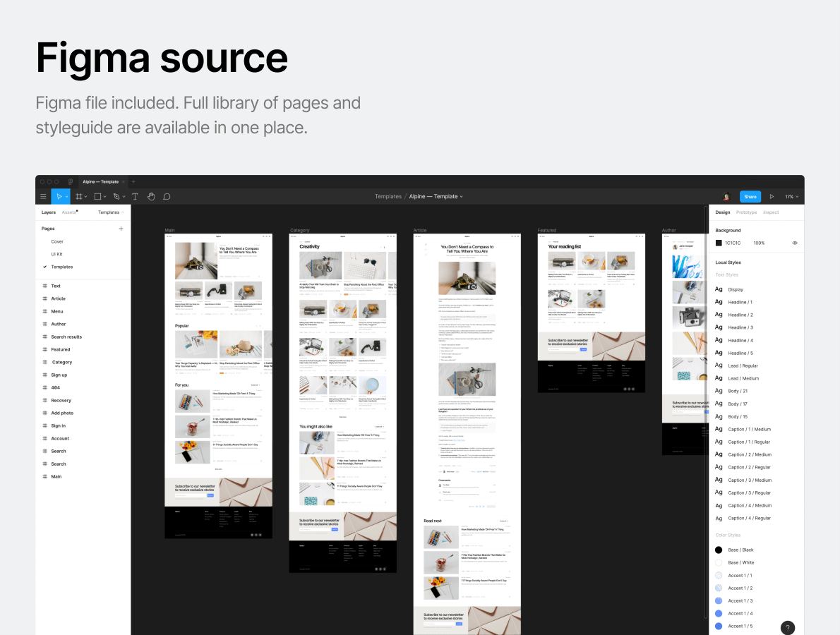The height and width of the screenshot is (635, 840).
Task: Expand the Move tool options chevron
Action: point(67,197)
